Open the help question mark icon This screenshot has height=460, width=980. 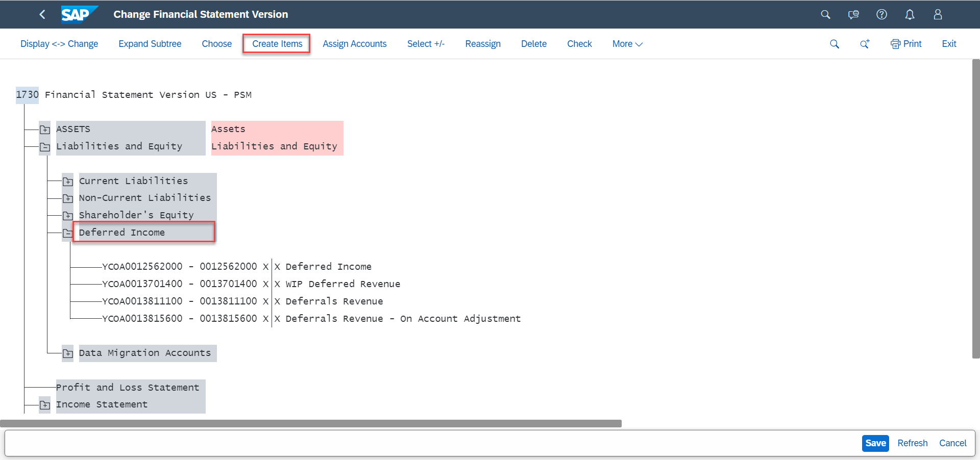881,14
